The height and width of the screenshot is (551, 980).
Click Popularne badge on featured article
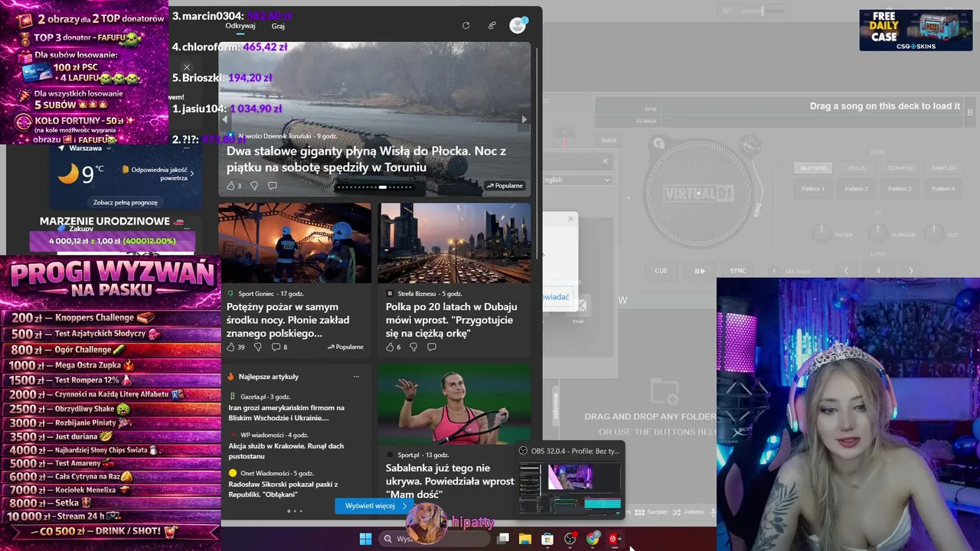point(505,186)
